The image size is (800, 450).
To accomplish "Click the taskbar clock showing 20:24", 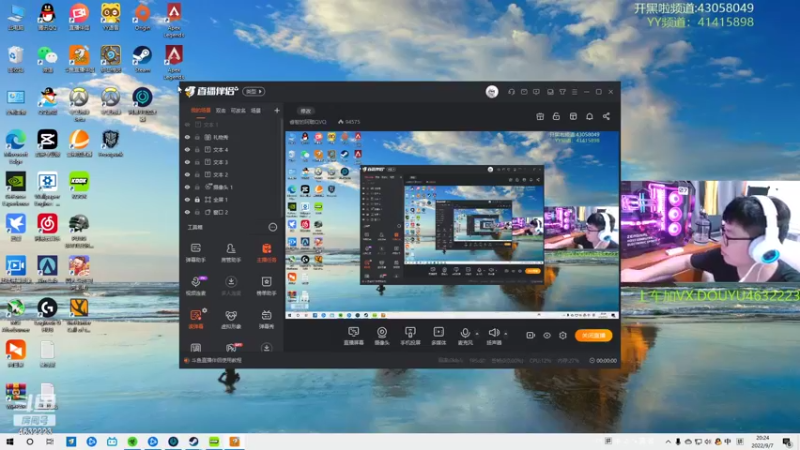I will coord(762,441).
